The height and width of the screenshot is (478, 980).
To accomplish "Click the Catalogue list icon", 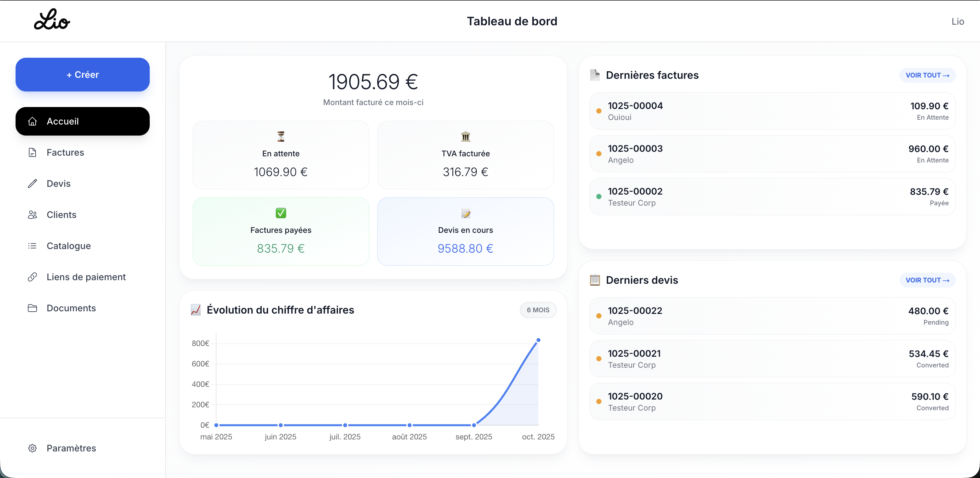I will [x=33, y=245].
